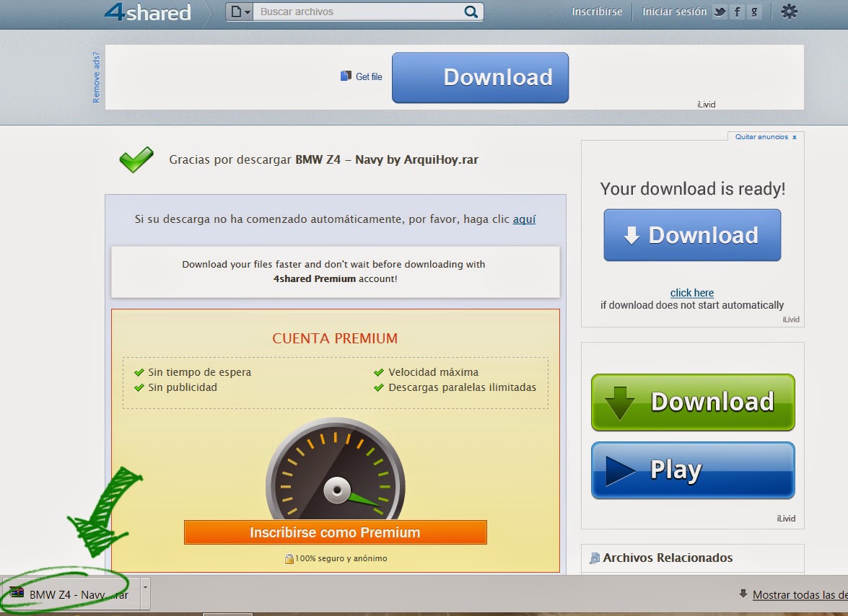This screenshot has height=616, width=848.
Task: Click the 'Velocidad máxima' feature text
Action: click(x=433, y=371)
